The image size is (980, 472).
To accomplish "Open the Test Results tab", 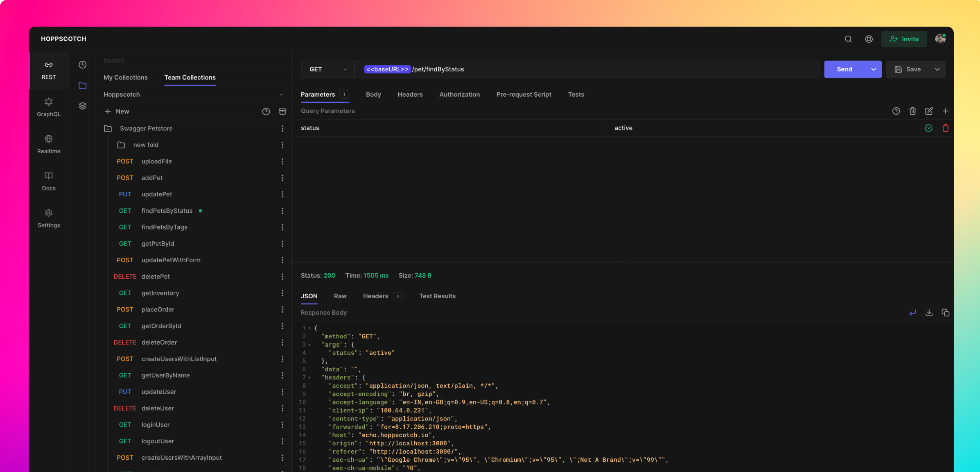I will tap(437, 296).
